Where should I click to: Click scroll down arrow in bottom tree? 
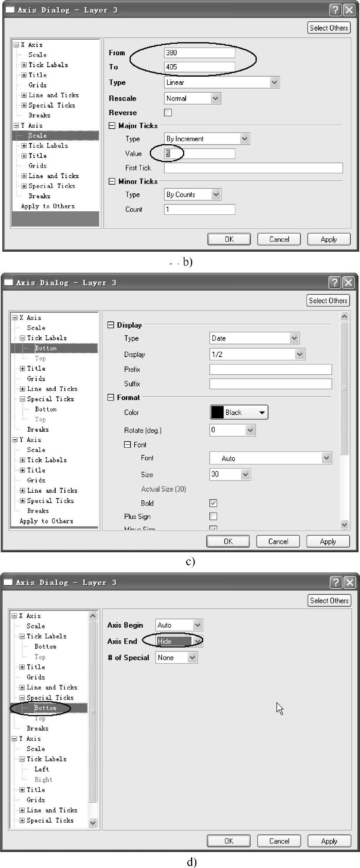93,823
